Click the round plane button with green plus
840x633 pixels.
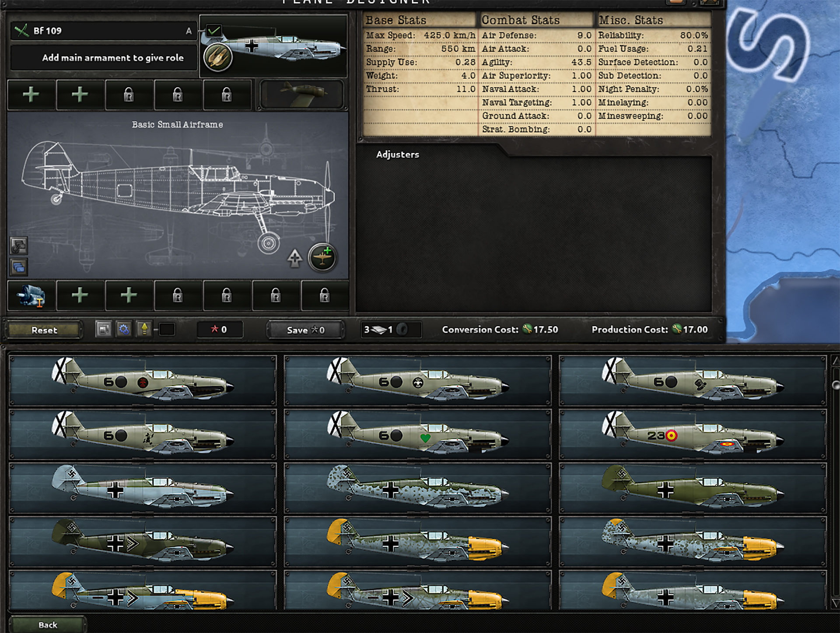click(x=322, y=257)
